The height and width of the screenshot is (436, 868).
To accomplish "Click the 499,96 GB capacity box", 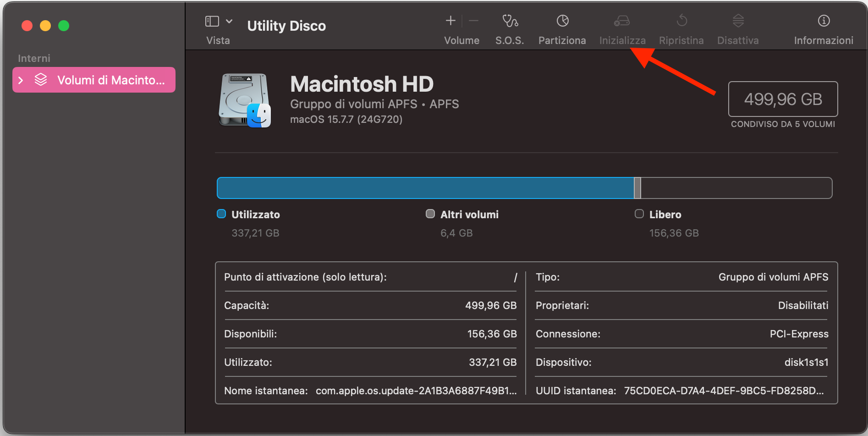I will [783, 99].
